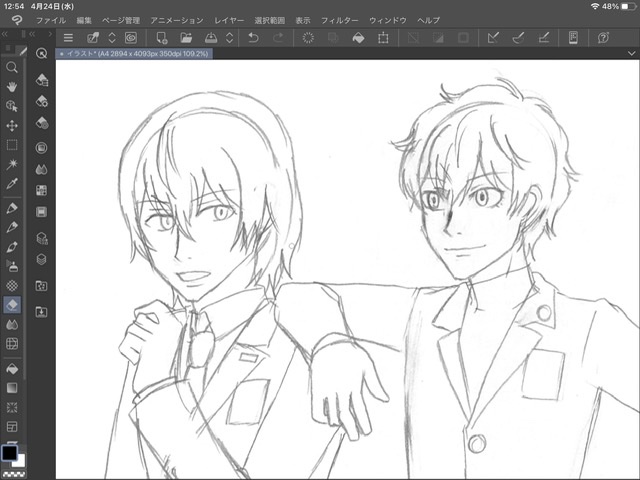The image size is (640, 480).
Task: Choose the transparent color swatch
Action: pyautogui.click(x=14, y=474)
